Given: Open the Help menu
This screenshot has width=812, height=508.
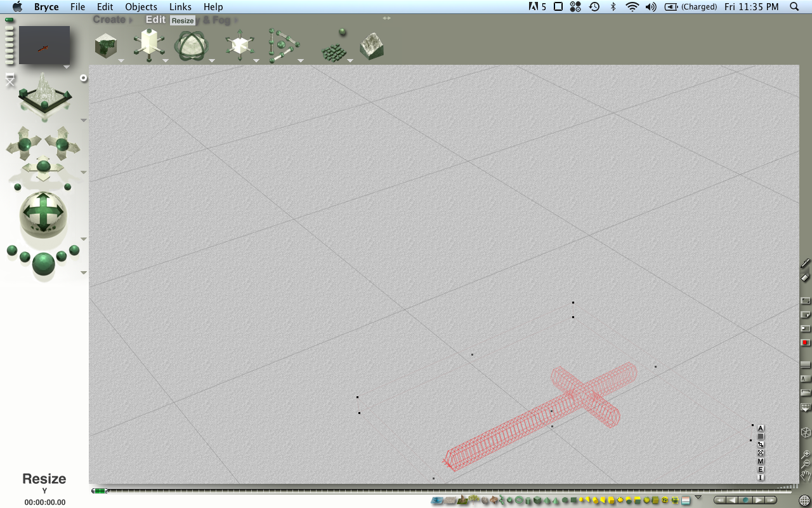Looking at the screenshot, I should coord(213,7).
